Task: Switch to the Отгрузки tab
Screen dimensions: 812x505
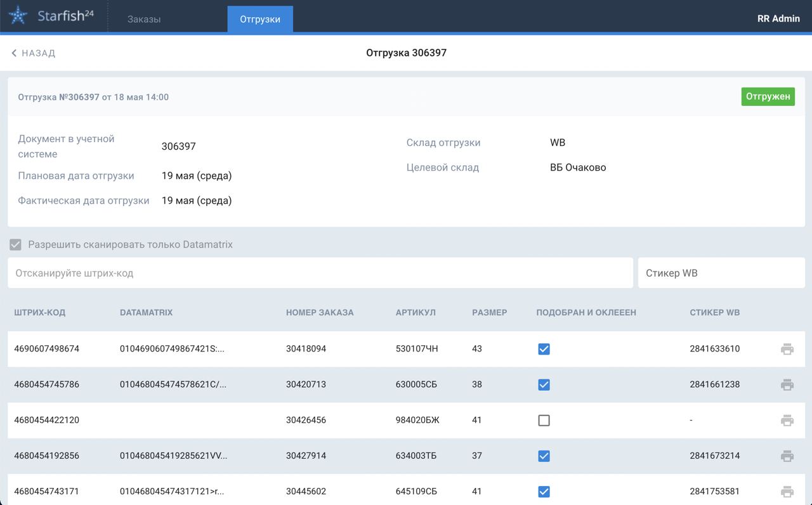Action: (260, 19)
